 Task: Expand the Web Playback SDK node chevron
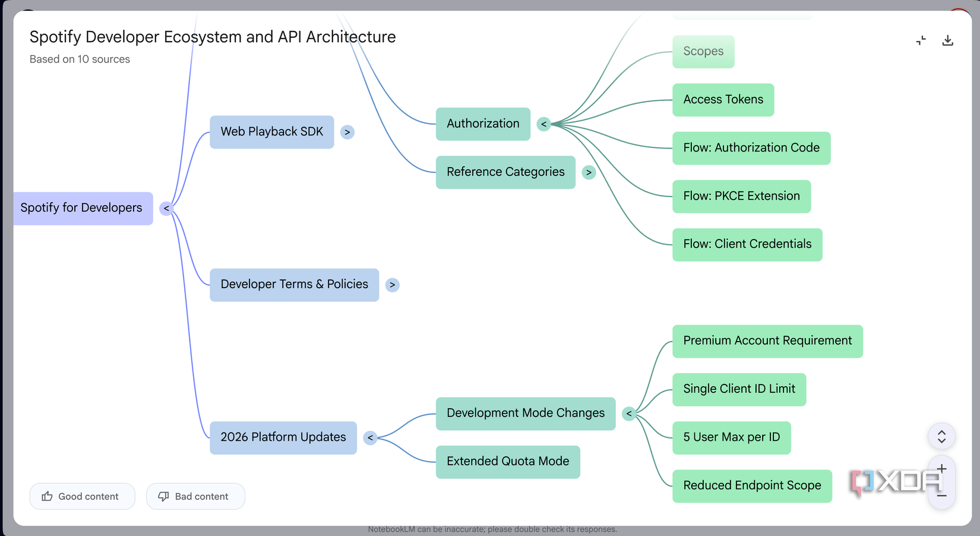[x=347, y=132]
